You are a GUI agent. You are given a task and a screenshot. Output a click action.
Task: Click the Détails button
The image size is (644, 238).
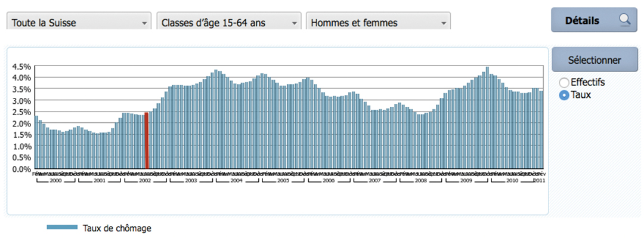594,20
